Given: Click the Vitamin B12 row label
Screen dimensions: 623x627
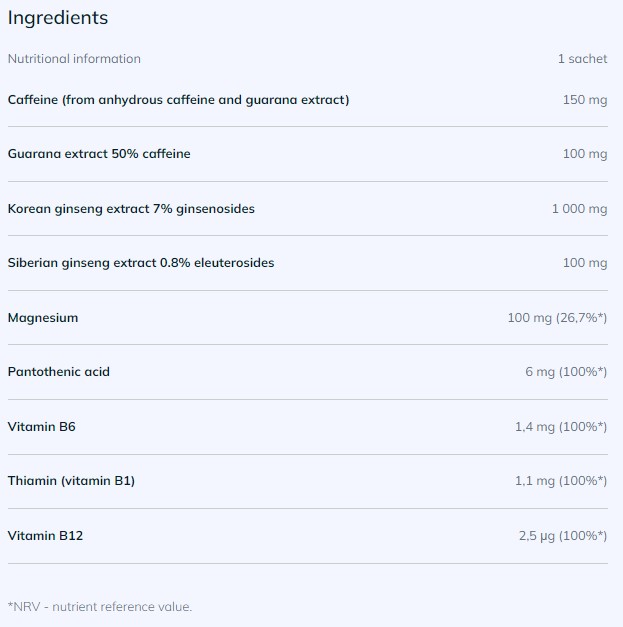Looking at the screenshot, I should 45,536.
